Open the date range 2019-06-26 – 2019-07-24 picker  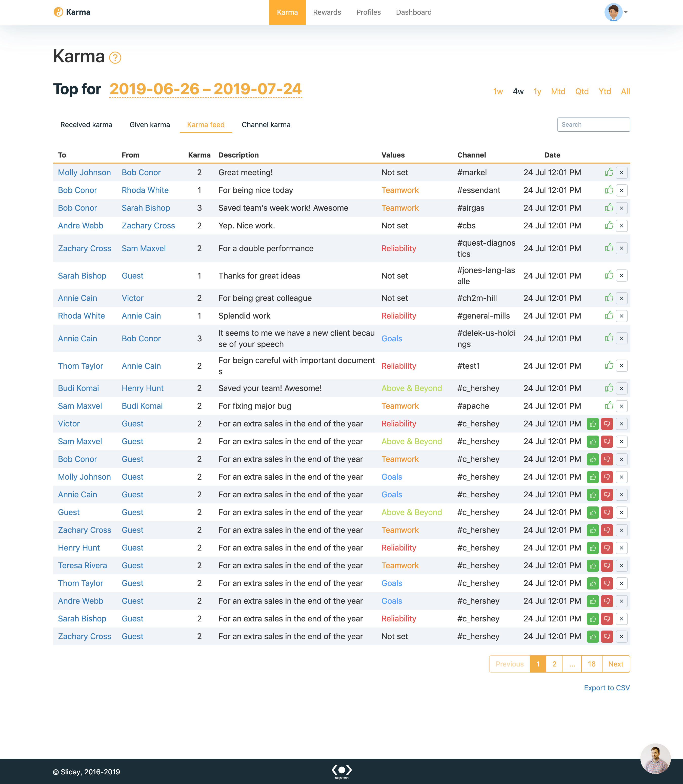coord(206,89)
